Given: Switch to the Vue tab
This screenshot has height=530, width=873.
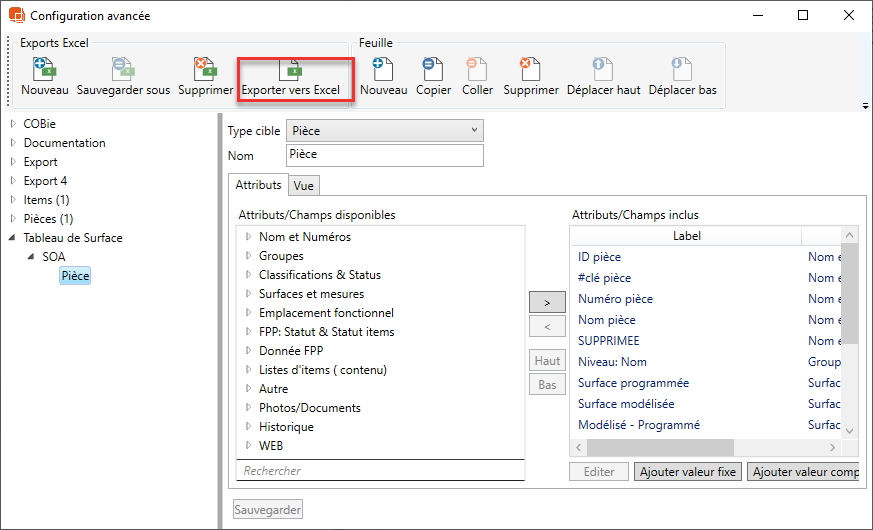Looking at the screenshot, I should click(303, 185).
